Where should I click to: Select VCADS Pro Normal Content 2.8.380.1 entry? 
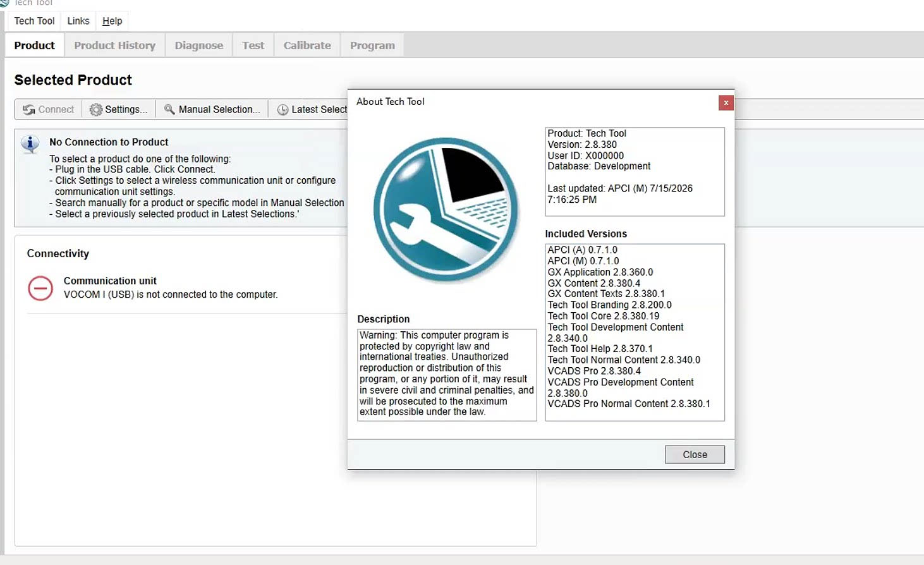coord(629,404)
